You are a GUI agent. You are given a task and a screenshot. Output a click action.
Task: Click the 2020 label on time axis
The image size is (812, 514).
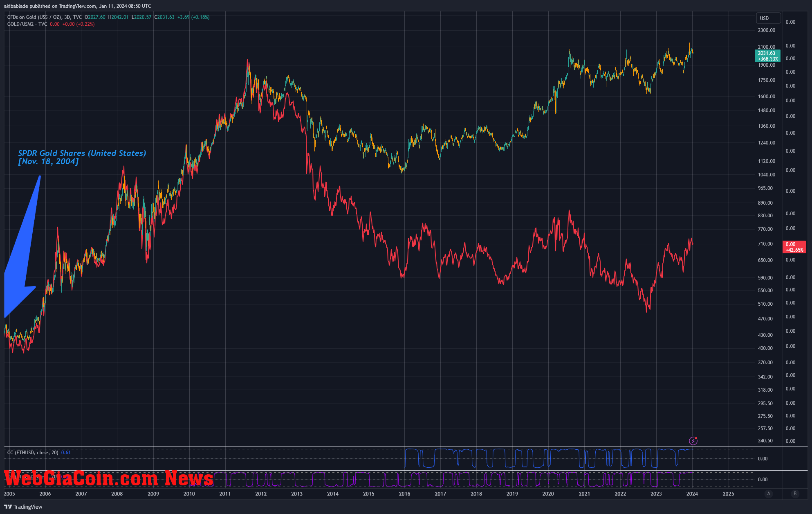(x=548, y=494)
